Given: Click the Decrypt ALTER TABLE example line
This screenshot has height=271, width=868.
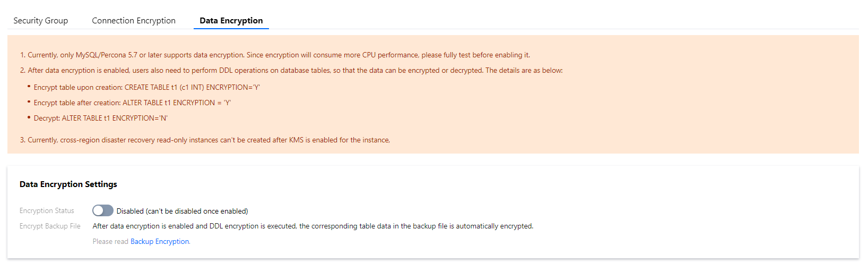Looking at the screenshot, I should coord(100,118).
